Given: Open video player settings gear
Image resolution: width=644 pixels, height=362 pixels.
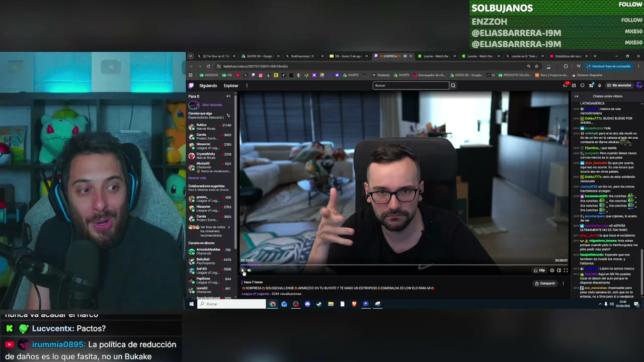Looking at the screenshot, I should 552,270.
